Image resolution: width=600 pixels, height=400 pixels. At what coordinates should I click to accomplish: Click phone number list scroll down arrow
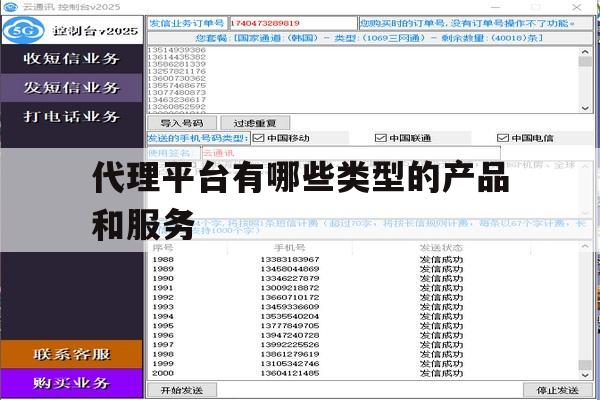click(585, 108)
